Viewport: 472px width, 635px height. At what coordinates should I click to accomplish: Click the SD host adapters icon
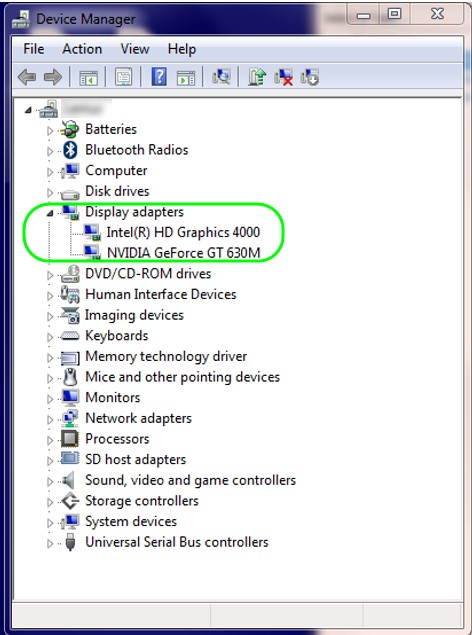pos(70,459)
